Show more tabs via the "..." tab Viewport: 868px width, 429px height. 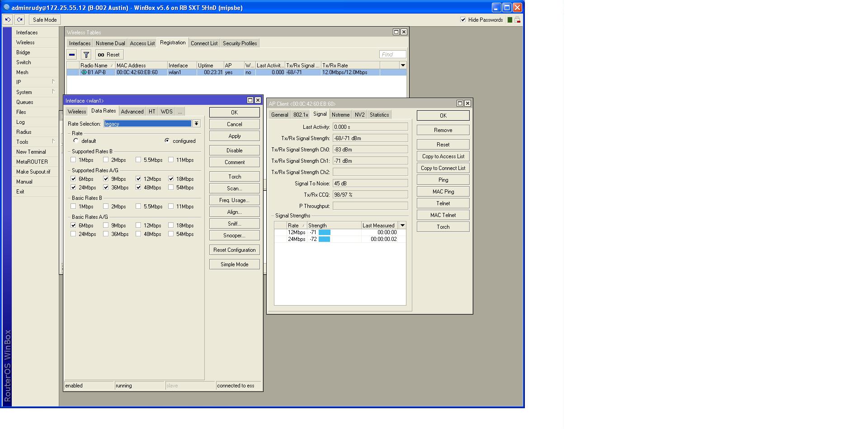pyautogui.click(x=180, y=112)
